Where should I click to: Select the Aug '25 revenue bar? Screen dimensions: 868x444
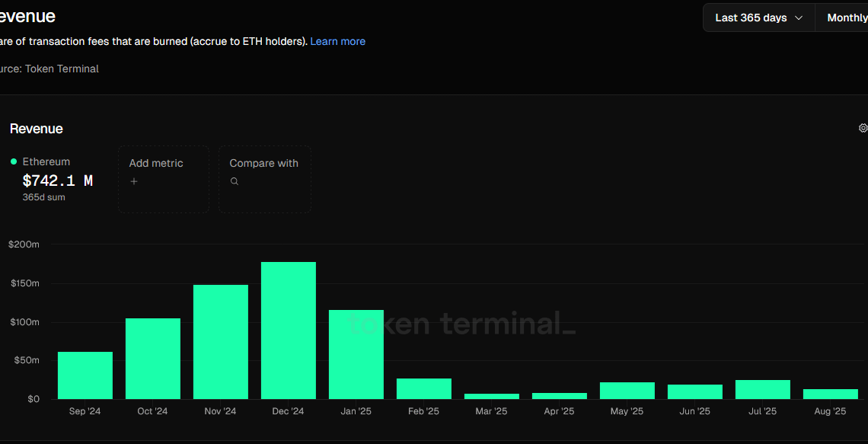point(831,394)
